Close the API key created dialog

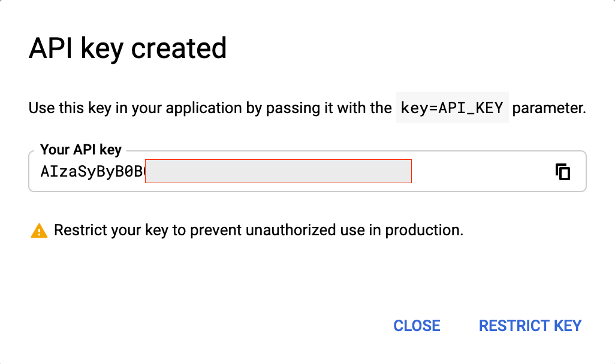point(417,326)
